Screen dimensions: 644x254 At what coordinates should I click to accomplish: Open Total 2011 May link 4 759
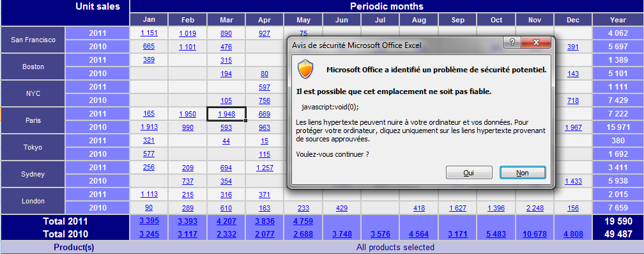[303, 222]
